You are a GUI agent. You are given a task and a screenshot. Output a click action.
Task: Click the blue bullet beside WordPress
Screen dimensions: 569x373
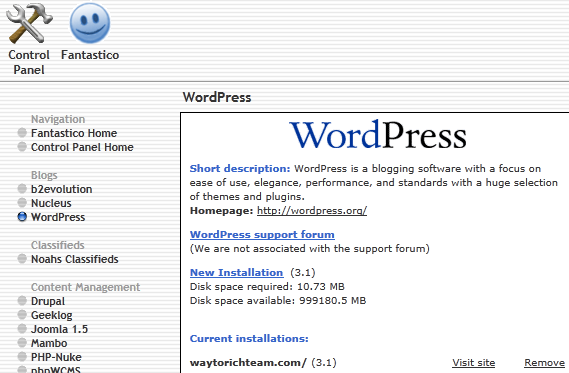(22, 217)
